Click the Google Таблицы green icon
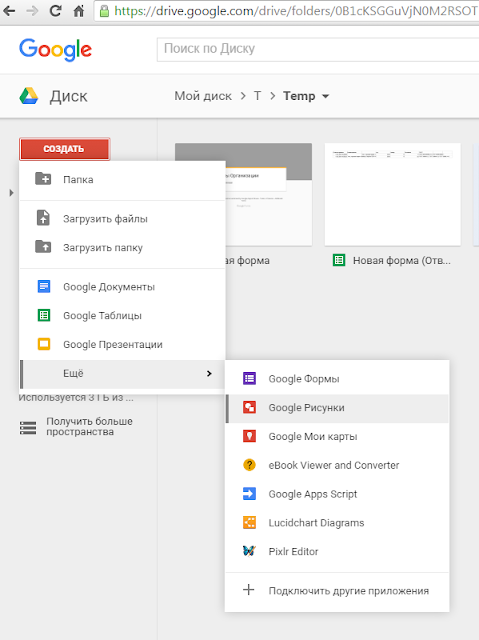The width and height of the screenshot is (479, 640). pos(44,315)
